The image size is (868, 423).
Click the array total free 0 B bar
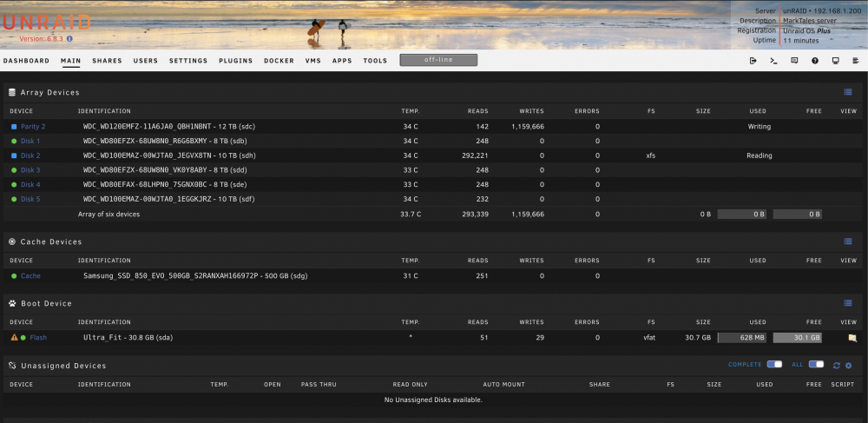click(797, 215)
